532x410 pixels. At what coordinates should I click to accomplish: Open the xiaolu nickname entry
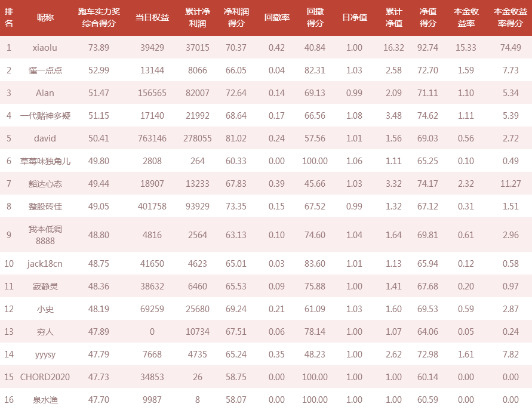point(45,48)
